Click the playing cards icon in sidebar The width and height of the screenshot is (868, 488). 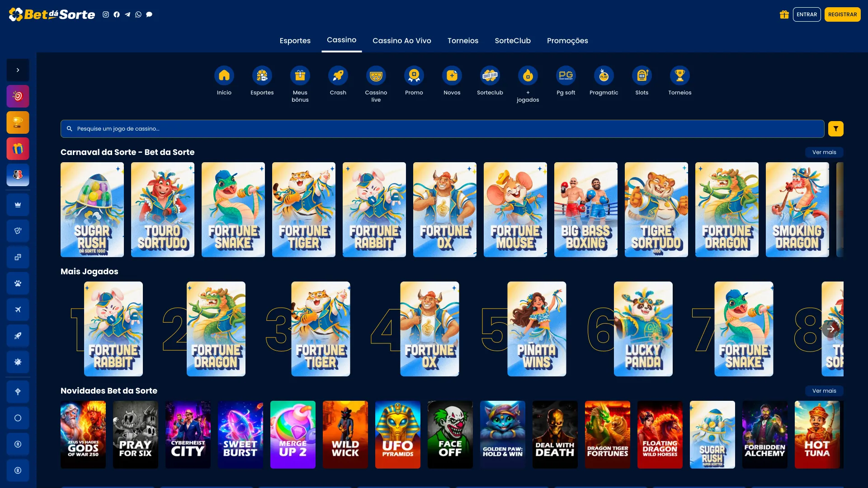click(x=18, y=231)
